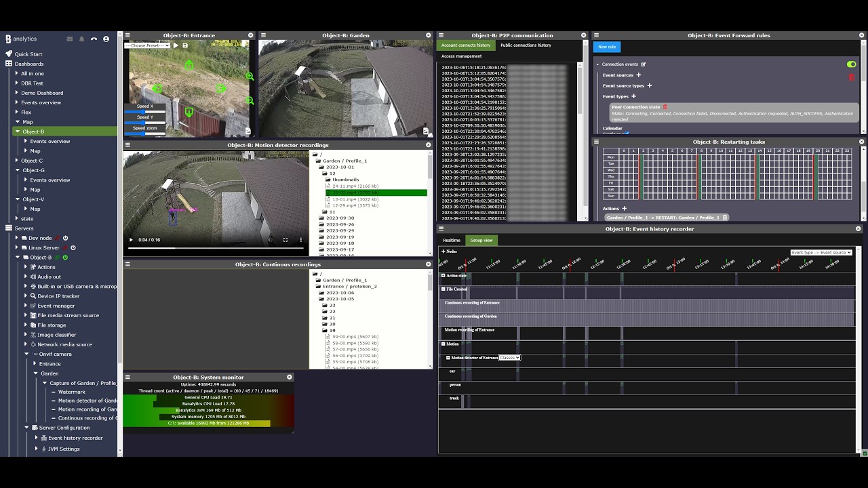
Task: Create a rule with the New rule button
Action: tap(608, 47)
